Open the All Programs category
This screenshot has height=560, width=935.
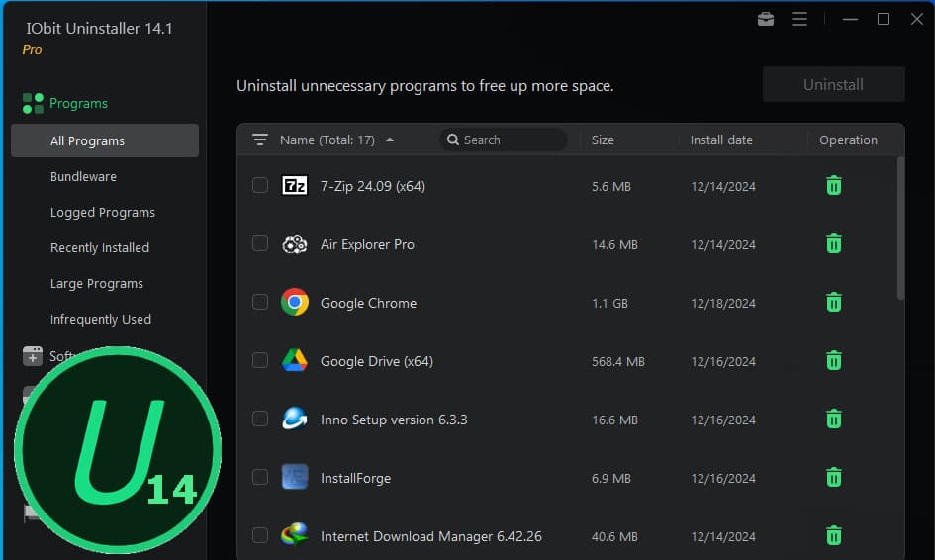tap(105, 140)
